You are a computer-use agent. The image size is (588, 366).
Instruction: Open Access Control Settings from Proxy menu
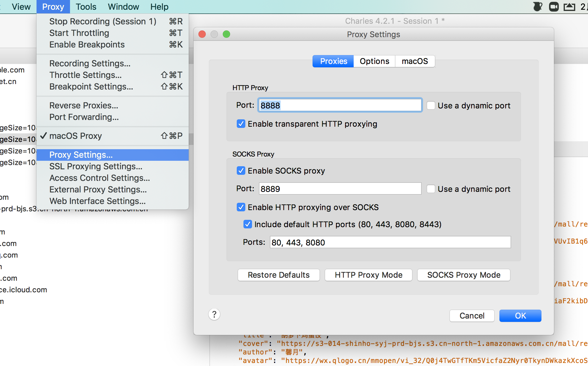[x=100, y=178]
